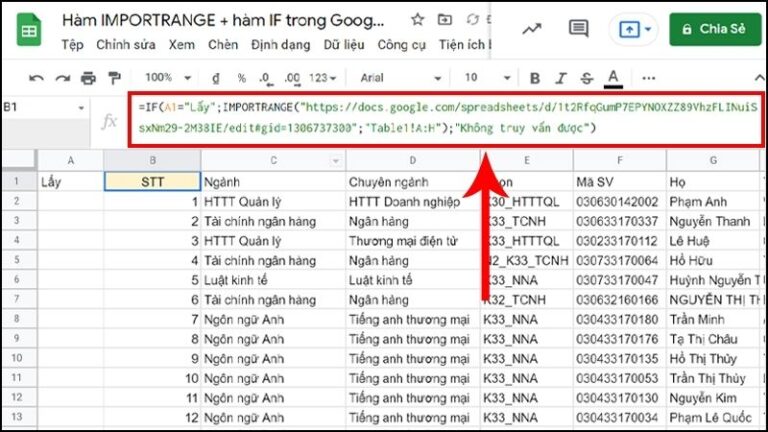The image size is (768, 432).
Task: Click the select-all corner box
Action: (19, 160)
